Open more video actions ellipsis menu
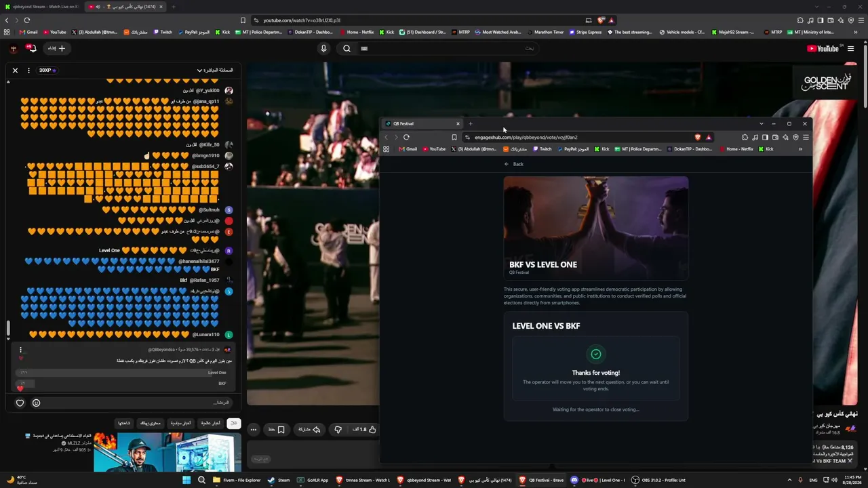868x488 pixels. point(253,429)
